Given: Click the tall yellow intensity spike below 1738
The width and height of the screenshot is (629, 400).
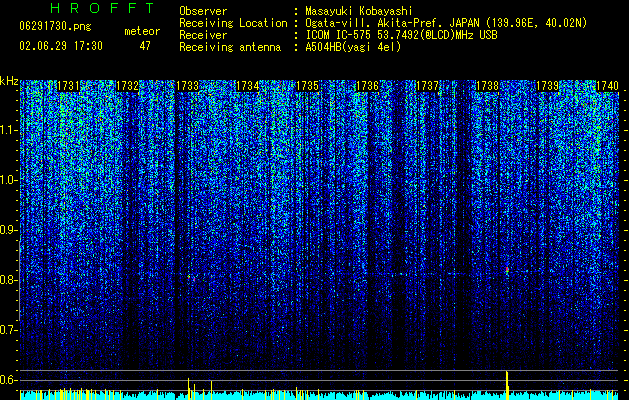Looking at the screenshot, I should 507,386.
